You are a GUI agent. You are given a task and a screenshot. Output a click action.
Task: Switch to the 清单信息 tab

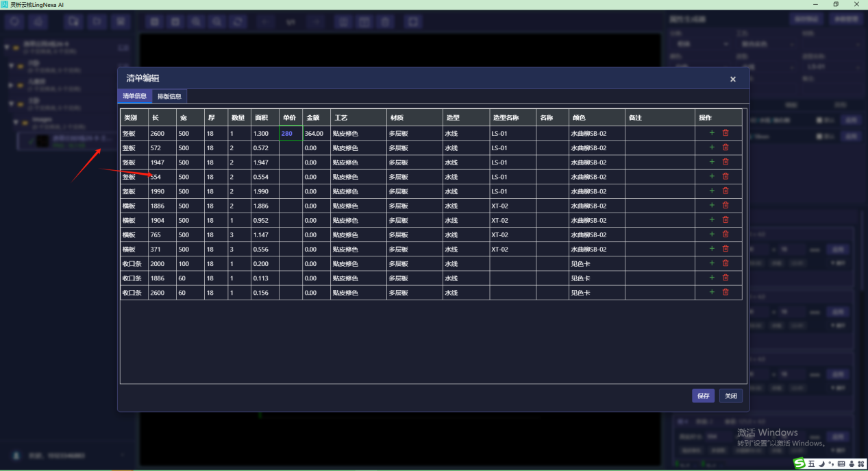pos(134,96)
